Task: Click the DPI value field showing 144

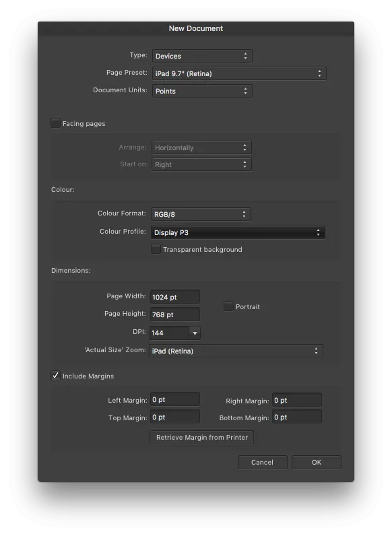Action: [169, 333]
